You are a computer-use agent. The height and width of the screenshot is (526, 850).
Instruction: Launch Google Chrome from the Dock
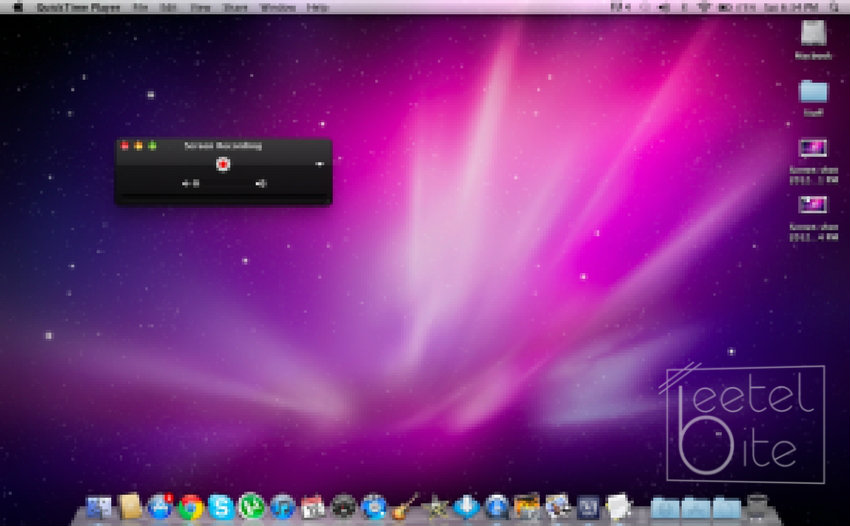pos(191,508)
